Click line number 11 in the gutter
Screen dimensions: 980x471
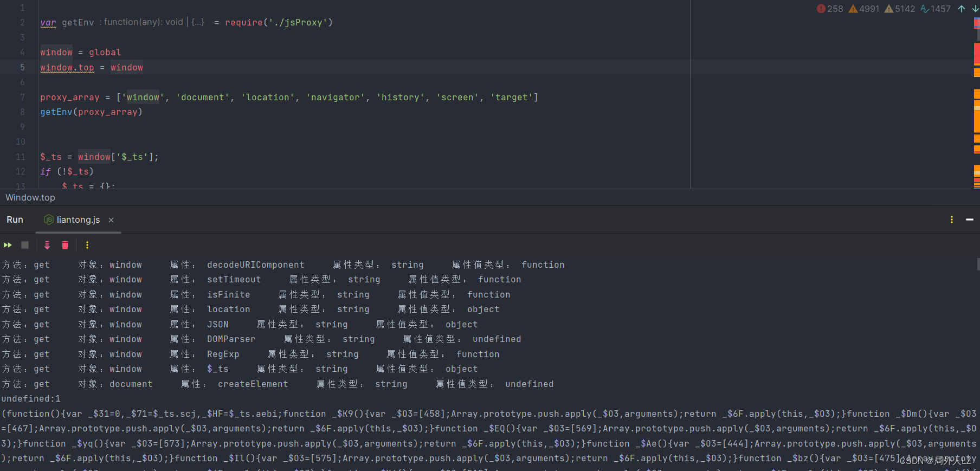pos(21,157)
